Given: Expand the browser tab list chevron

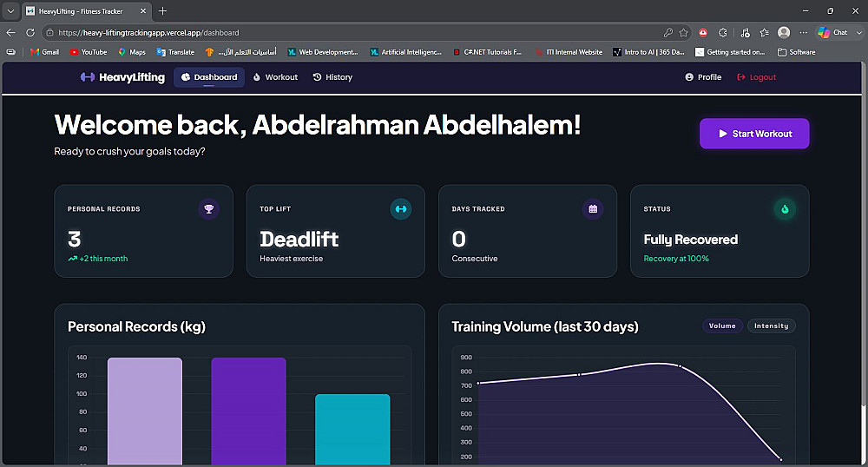Looking at the screenshot, I should [x=10, y=11].
